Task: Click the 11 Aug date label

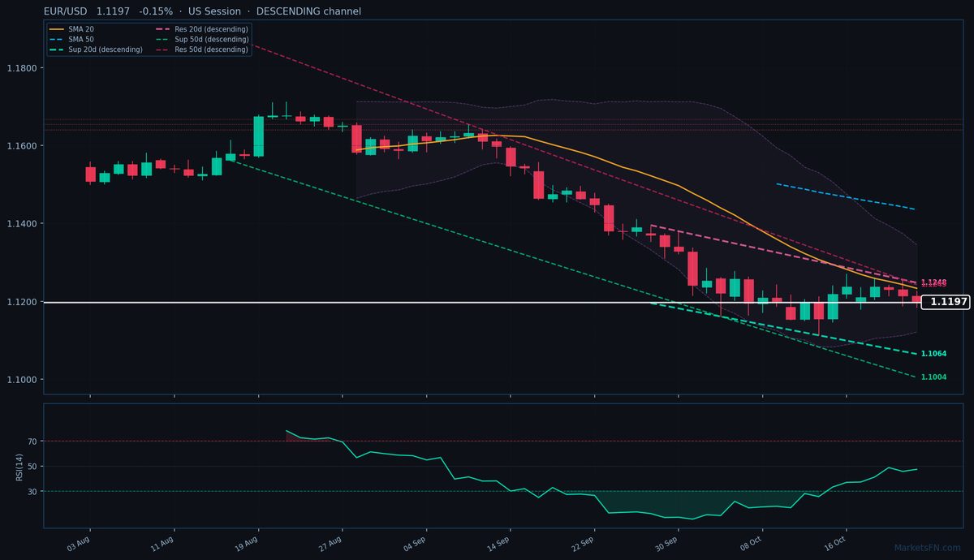Action: [x=162, y=544]
